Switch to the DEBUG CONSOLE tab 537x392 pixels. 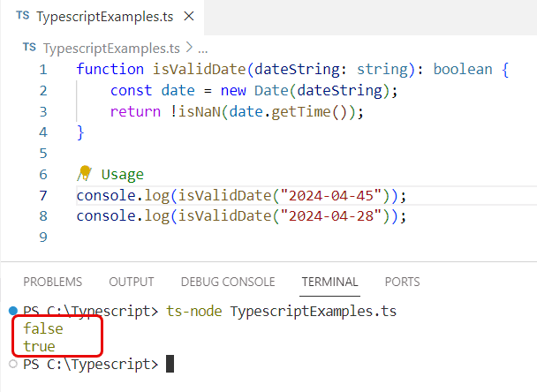click(x=228, y=282)
